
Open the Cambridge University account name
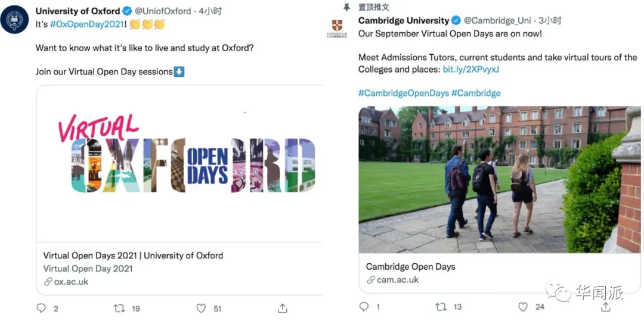[x=403, y=20]
